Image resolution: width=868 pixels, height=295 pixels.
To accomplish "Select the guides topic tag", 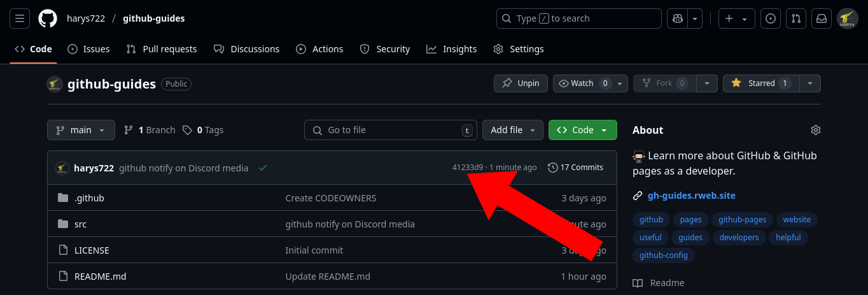I will [x=690, y=238].
